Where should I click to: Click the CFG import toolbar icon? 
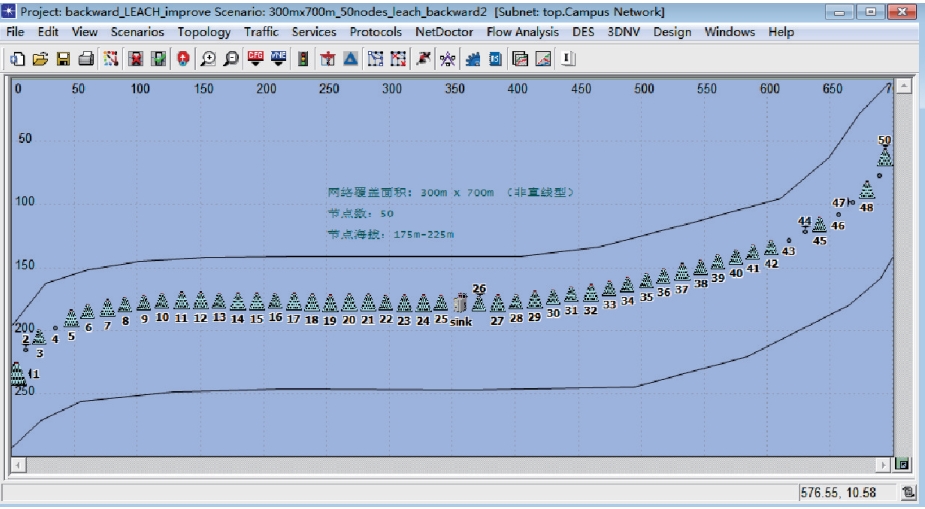(255, 59)
